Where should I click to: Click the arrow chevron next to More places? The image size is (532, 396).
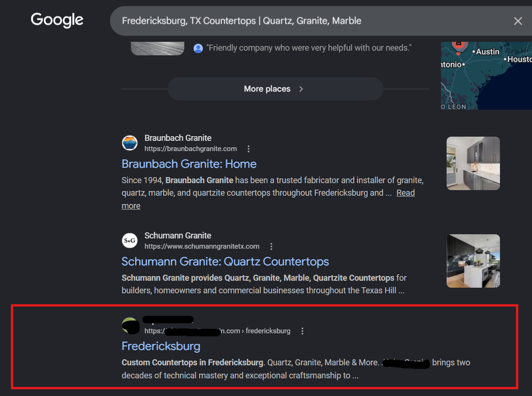(301, 89)
